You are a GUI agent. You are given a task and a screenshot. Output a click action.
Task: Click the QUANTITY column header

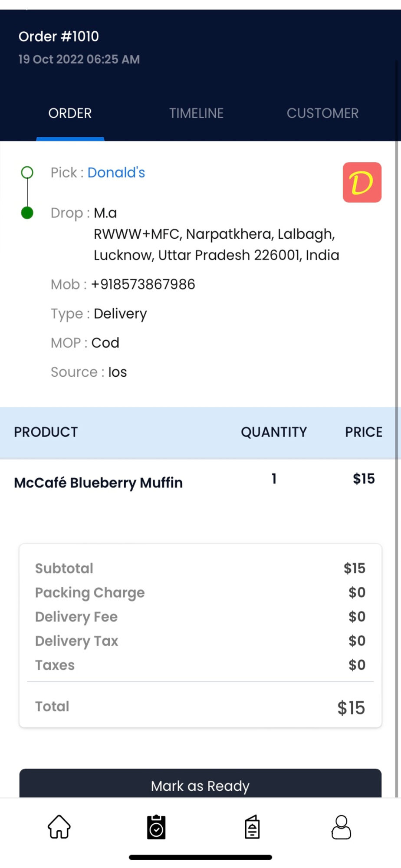coord(274,432)
